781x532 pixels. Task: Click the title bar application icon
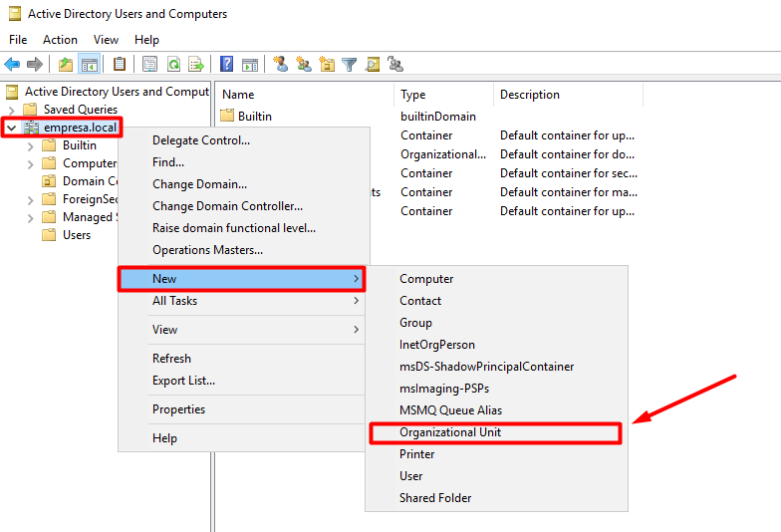[15, 14]
